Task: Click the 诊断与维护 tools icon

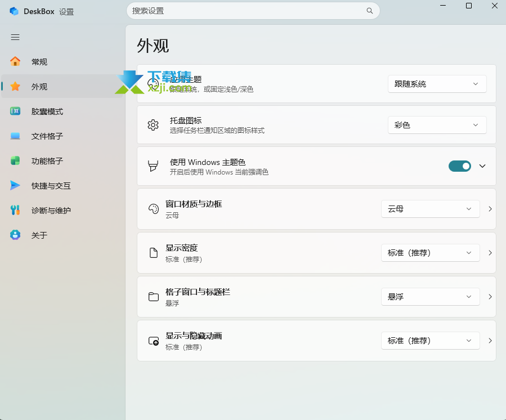Action: (x=15, y=210)
